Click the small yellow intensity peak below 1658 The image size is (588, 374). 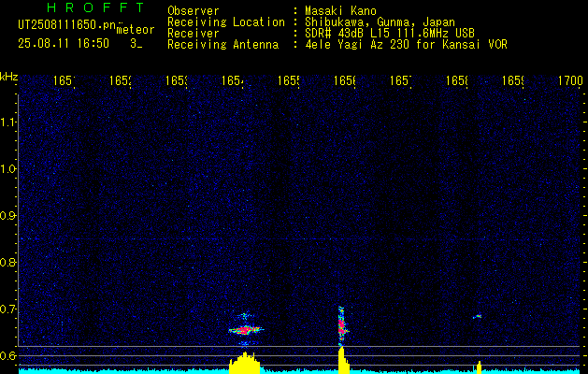tap(479, 367)
